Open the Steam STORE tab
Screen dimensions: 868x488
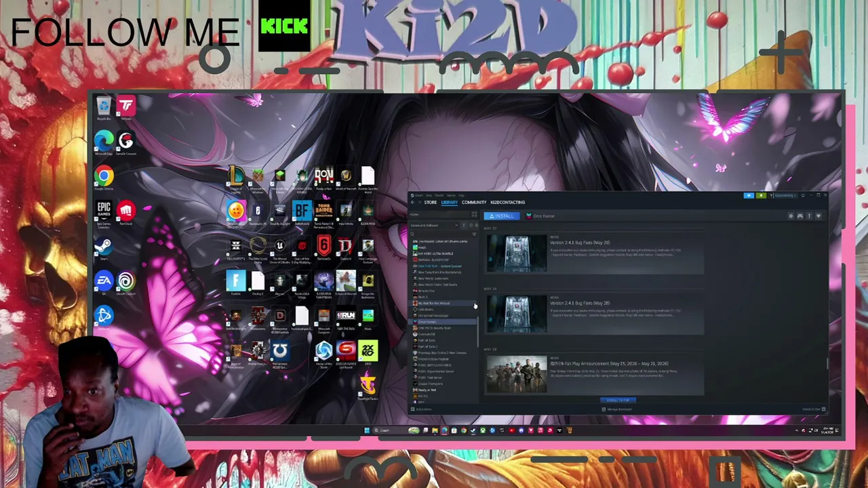click(431, 202)
